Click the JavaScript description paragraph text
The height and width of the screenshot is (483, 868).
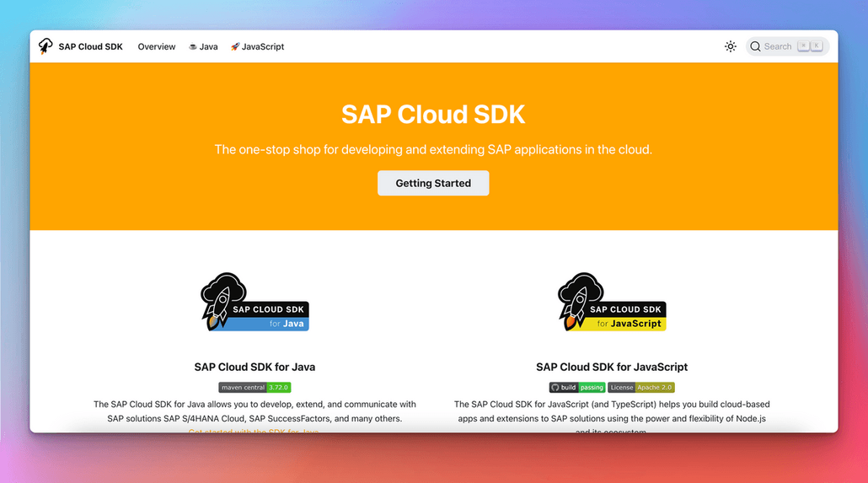point(612,416)
